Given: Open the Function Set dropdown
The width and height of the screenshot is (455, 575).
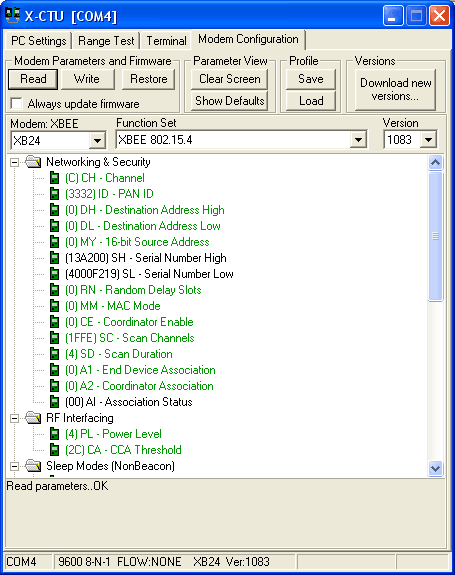Looking at the screenshot, I should pos(358,140).
